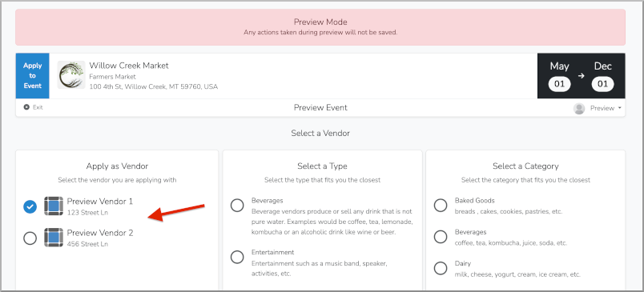
Task: Choose the Entertainment type radio button
Action: tap(237, 257)
